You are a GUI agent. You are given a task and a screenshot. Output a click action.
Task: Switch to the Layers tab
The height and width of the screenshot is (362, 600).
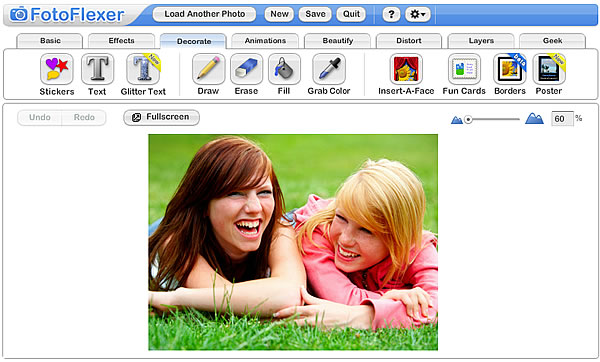click(481, 41)
